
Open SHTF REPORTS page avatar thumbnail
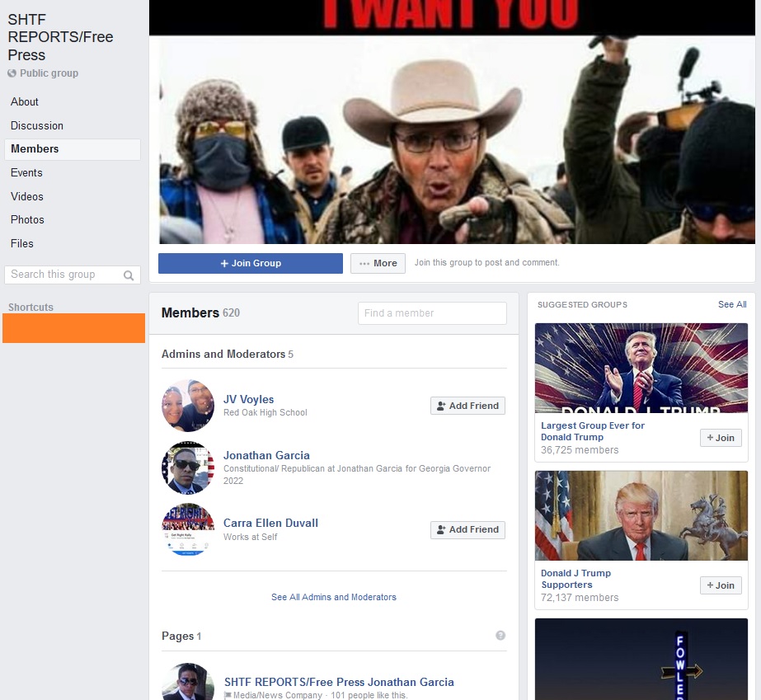188,682
